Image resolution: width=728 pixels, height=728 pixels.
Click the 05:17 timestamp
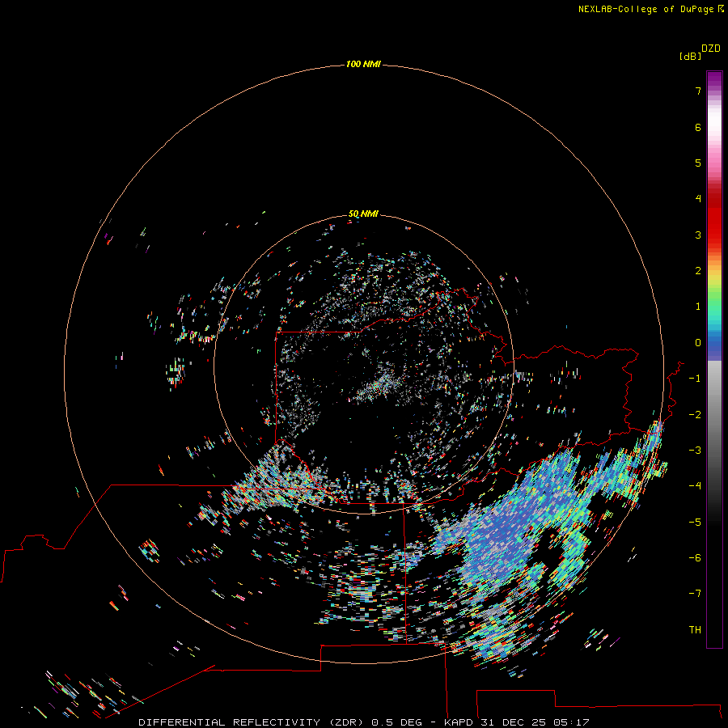coord(572,722)
